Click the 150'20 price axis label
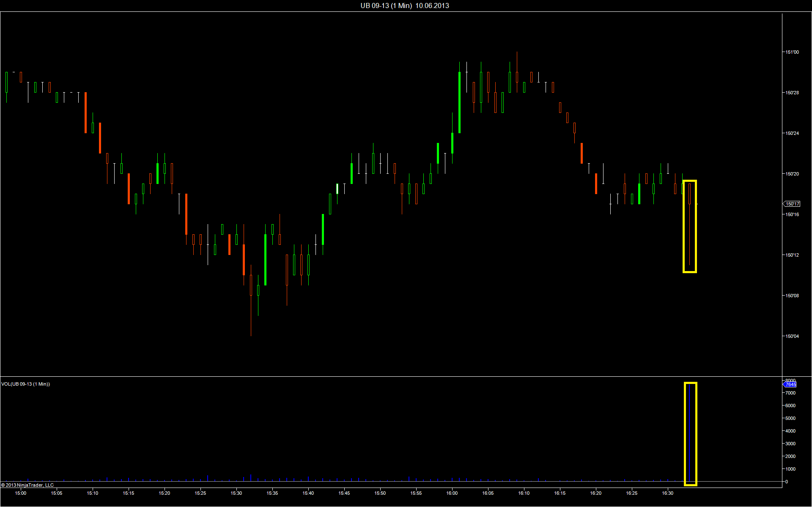The width and height of the screenshot is (812, 507). pyautogui.click(x=792, y=174)
